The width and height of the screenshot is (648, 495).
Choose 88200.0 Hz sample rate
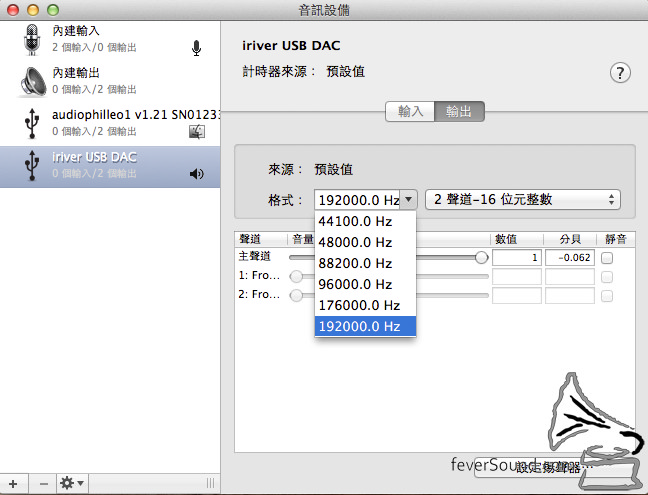click(365, 264)
